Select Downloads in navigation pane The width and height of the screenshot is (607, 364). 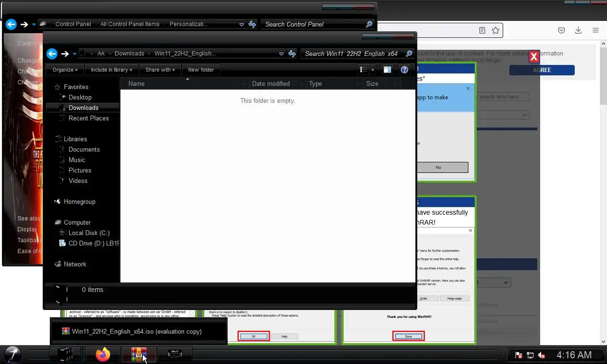(x=83, y=108)
